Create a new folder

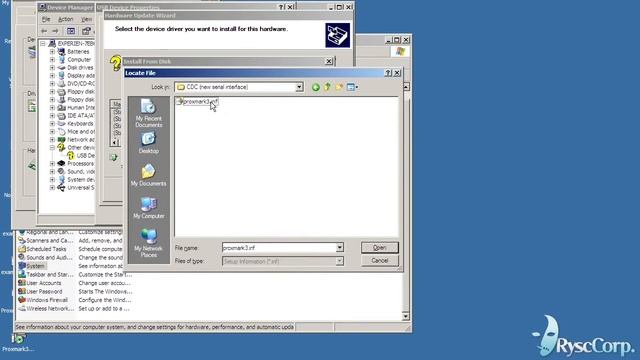point(339,87)
